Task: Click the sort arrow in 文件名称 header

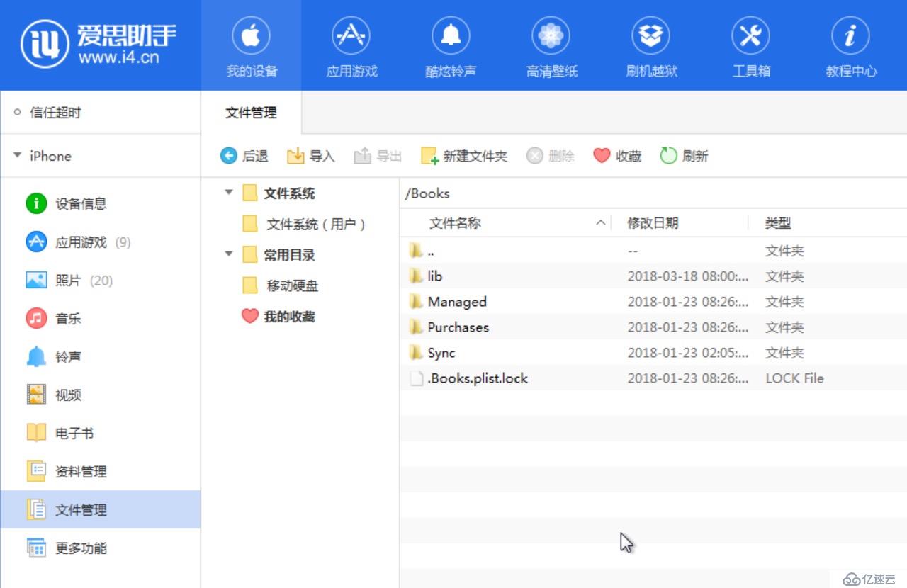Action: tap(600, 223)
